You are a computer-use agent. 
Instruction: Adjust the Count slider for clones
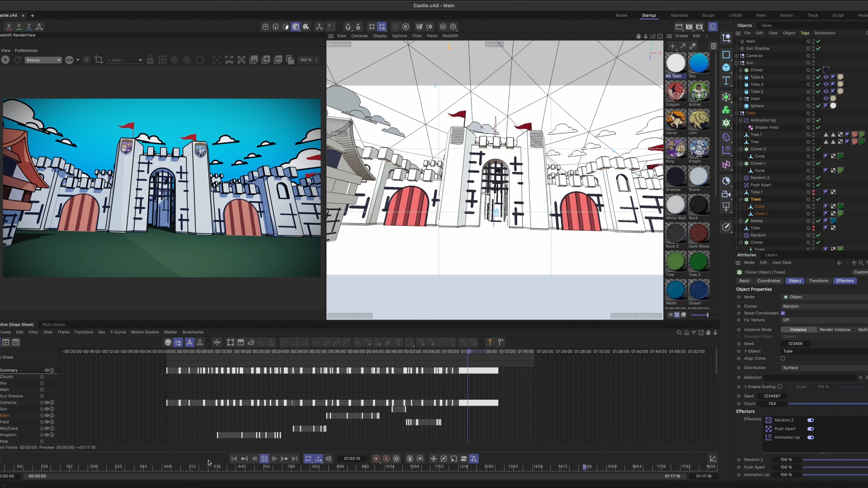click(827, 404)
